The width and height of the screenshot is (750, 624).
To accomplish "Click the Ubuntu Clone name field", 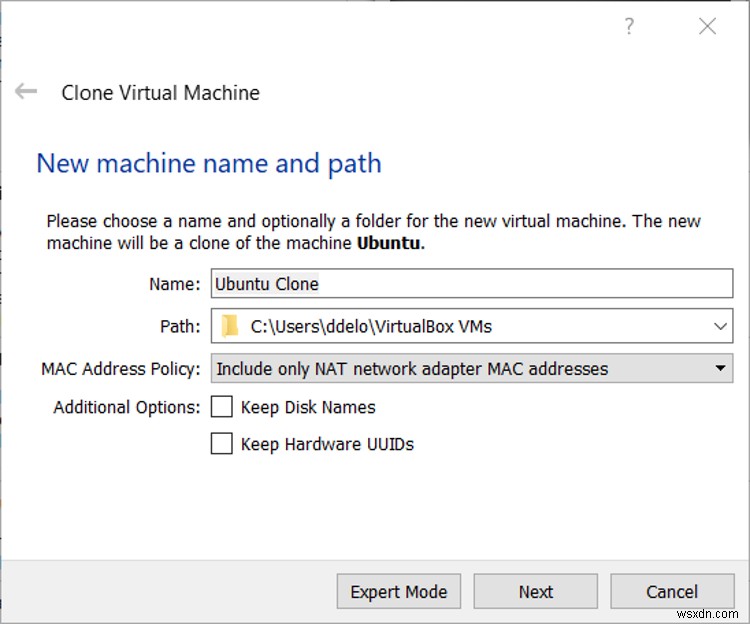I will 472,284.
